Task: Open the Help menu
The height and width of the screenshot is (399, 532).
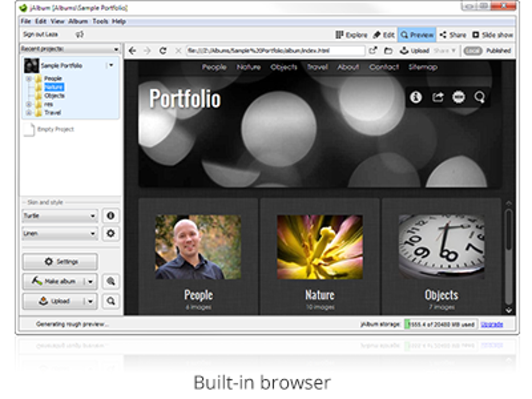Action: (x=119, y=21)
